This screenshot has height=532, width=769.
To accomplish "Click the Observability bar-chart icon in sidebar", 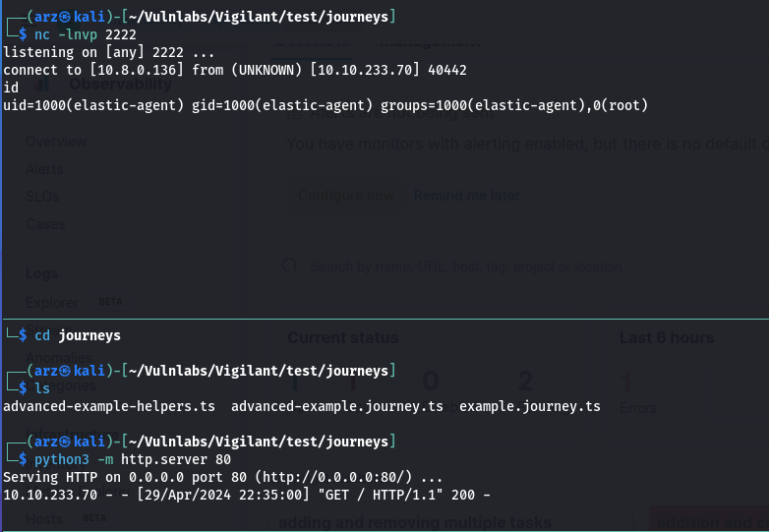I will click(42, 85).
